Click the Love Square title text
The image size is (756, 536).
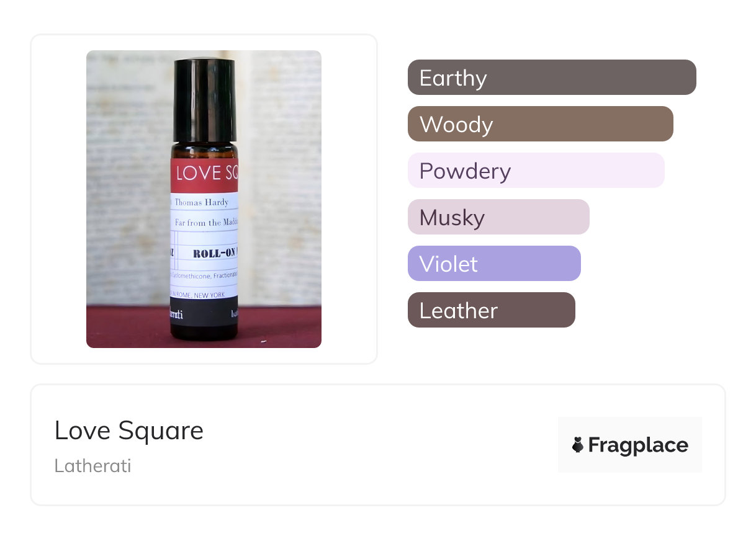129,431
